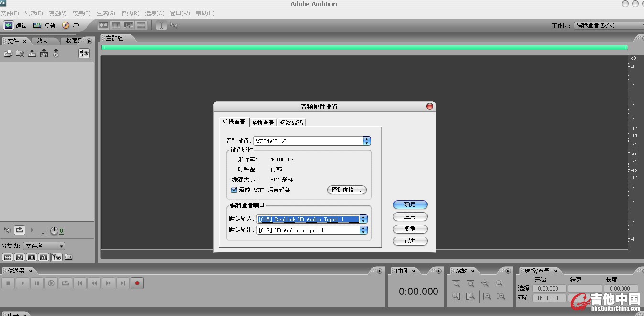
Task: Click the Pause button in Transport
Action: tap(37, 283)
